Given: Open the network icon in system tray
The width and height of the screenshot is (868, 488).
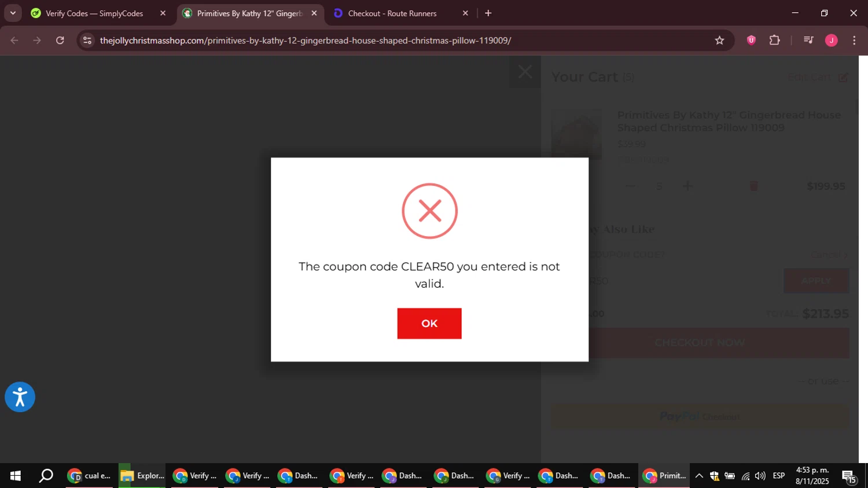Looking at the screenshot, I should click(745, 476).
